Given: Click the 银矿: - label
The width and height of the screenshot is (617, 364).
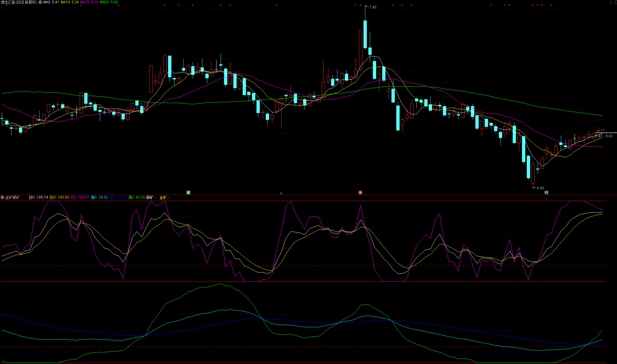Looking at the screenshot, I should pos(152,197).
